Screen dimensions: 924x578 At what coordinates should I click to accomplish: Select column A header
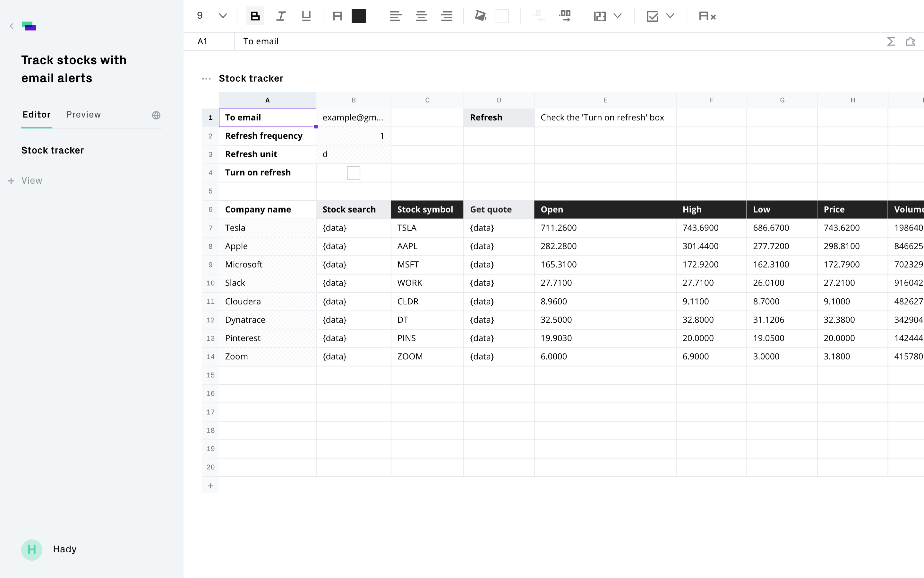click(x=267, y=100)
